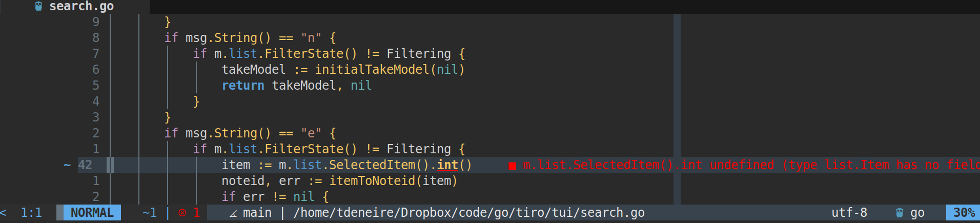Viewport: 980px width, 223px height.
Task: Click the 30% scroll percentage indicator
Action: [964, 213]
